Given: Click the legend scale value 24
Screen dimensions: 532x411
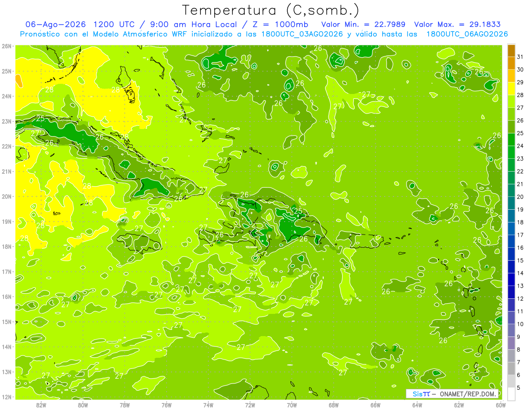Looking at the screenshot, I should click(520, 146).
